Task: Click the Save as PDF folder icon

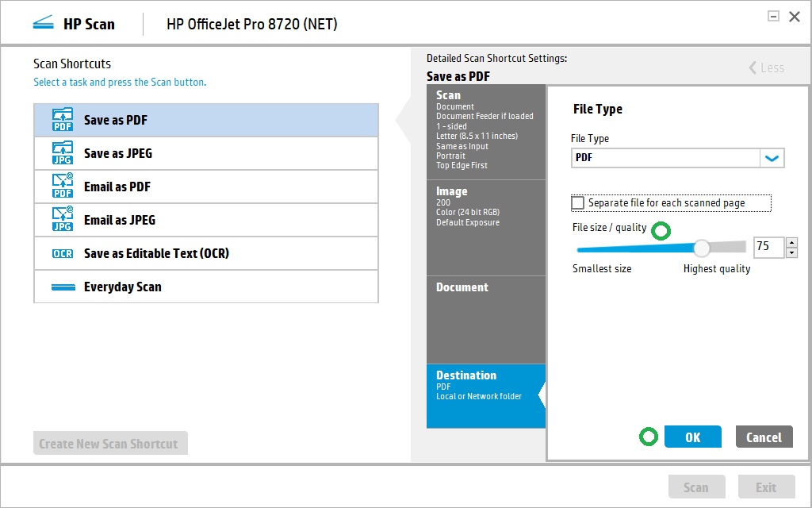Action: (63, 120)
